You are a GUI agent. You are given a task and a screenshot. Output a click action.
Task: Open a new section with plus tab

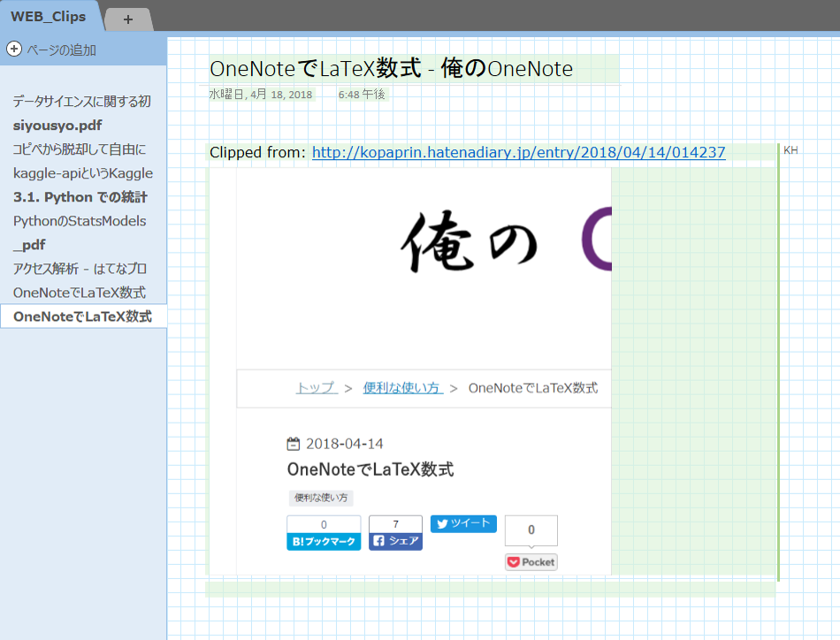click(x=128, y=19)
